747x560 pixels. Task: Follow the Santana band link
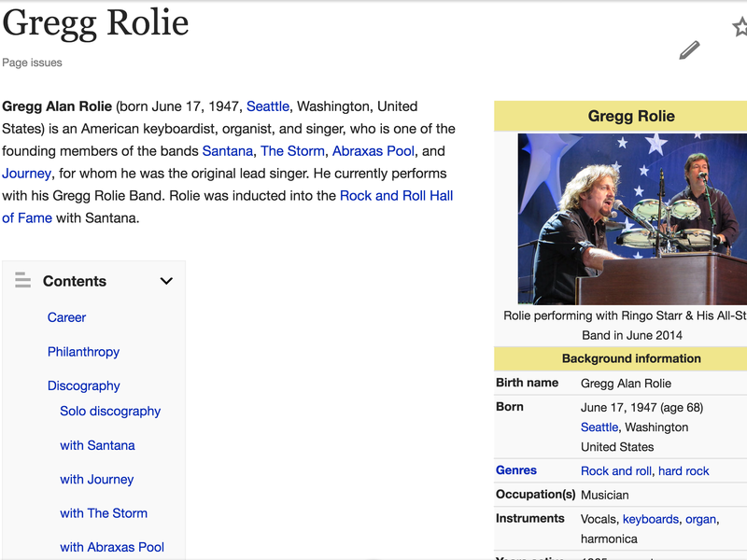(x=227, y=151)
